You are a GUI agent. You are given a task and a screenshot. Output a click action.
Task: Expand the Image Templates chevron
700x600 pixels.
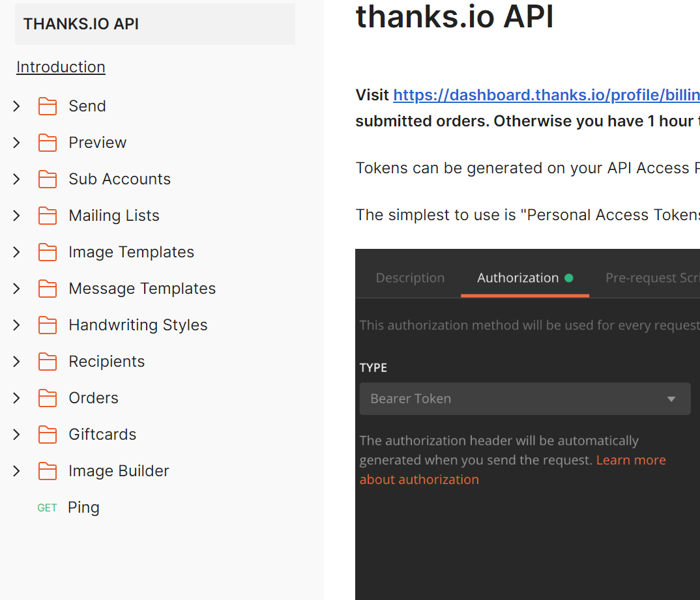(x=16, y=252)
